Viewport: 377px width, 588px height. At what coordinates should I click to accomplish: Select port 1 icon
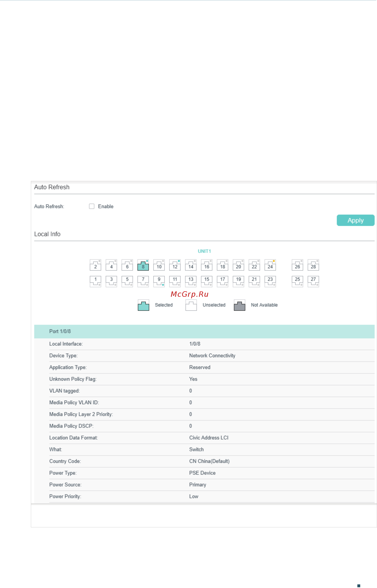pyautogui.click(x=96, y=282)
